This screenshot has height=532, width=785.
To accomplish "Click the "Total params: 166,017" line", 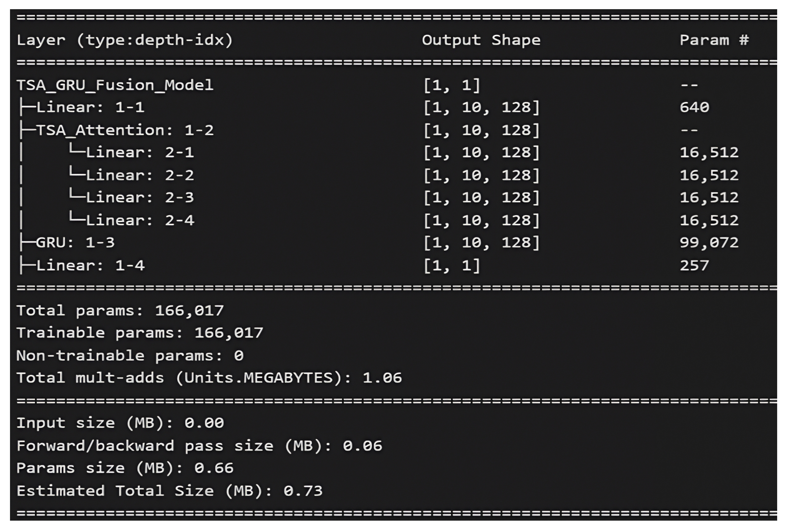I will [x=120, y=311].
